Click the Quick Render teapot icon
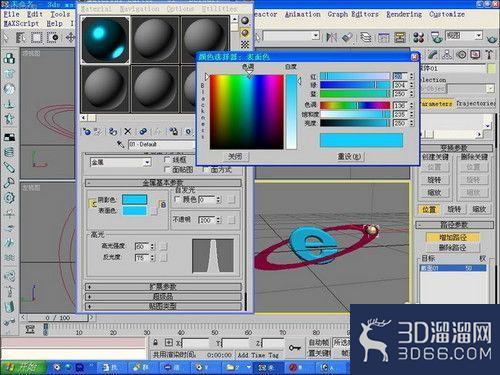 pos(491,38)
